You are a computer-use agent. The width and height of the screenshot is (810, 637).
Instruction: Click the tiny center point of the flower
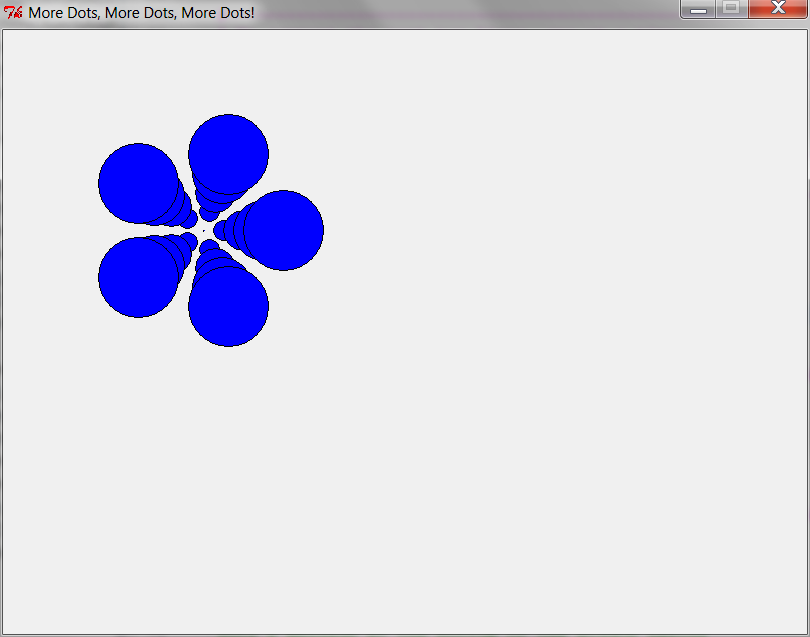coord(203,230)
